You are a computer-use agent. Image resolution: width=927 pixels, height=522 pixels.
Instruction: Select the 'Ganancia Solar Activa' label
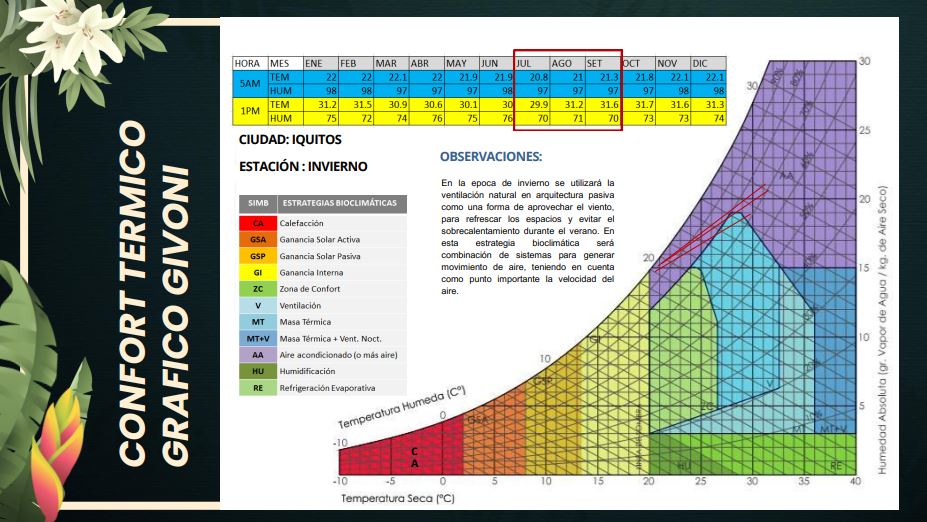point(319,239)
